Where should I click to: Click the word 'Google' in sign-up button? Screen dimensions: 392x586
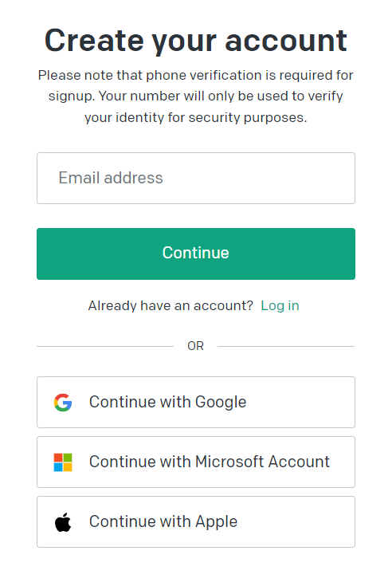click(x=221, y=403)
